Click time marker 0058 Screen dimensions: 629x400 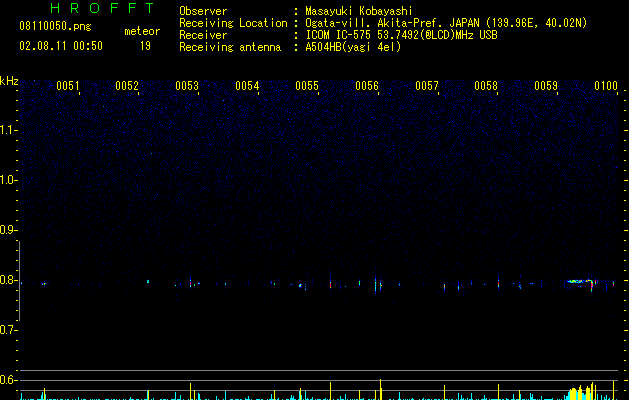(486, 86)
